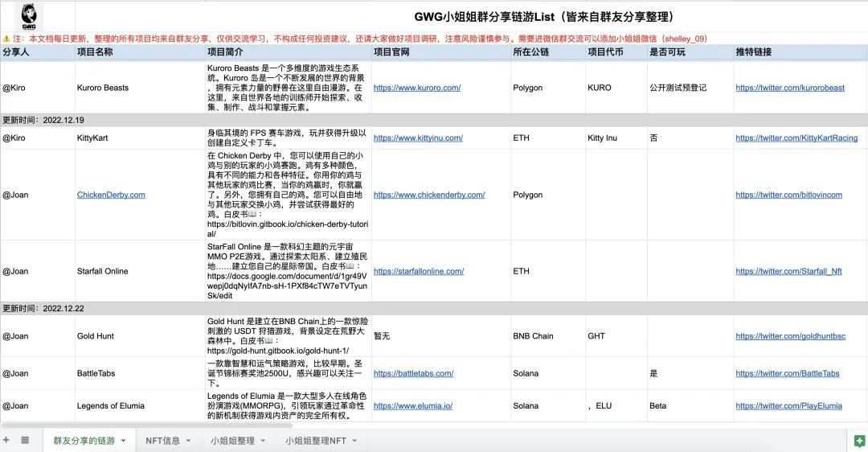Select the Gold Hunt name cell
The height and width of the screenshot is (452, 868).
point(140,336)
